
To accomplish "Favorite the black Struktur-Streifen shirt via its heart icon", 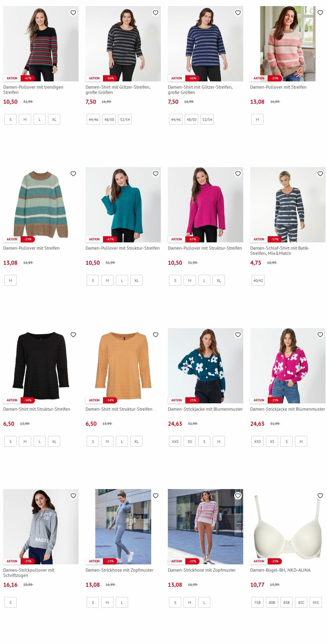I will pos(73,335).
